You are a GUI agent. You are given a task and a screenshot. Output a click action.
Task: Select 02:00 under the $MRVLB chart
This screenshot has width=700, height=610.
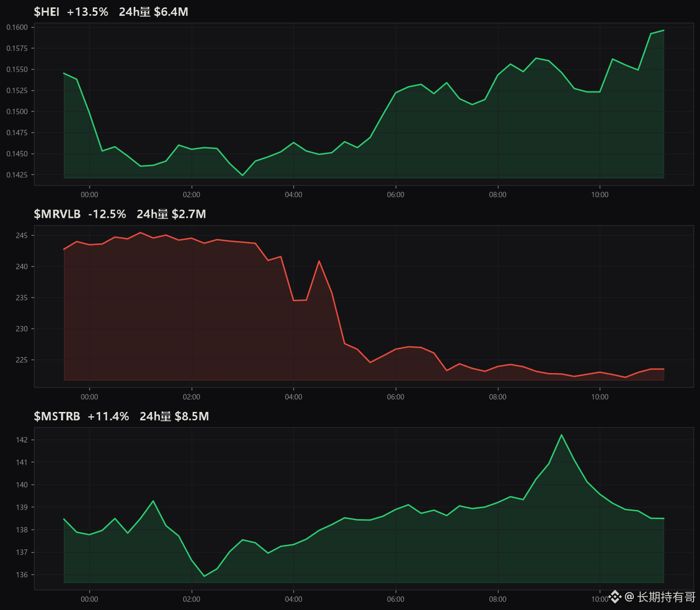click(192, 397)
